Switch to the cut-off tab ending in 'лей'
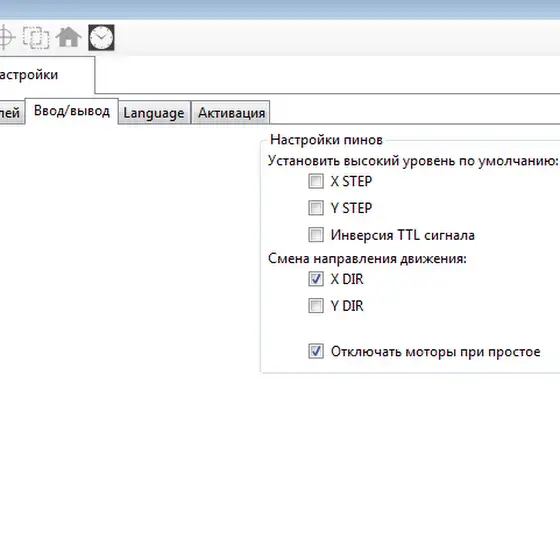Viewport: 560px width, 560px height. [12, 113]
